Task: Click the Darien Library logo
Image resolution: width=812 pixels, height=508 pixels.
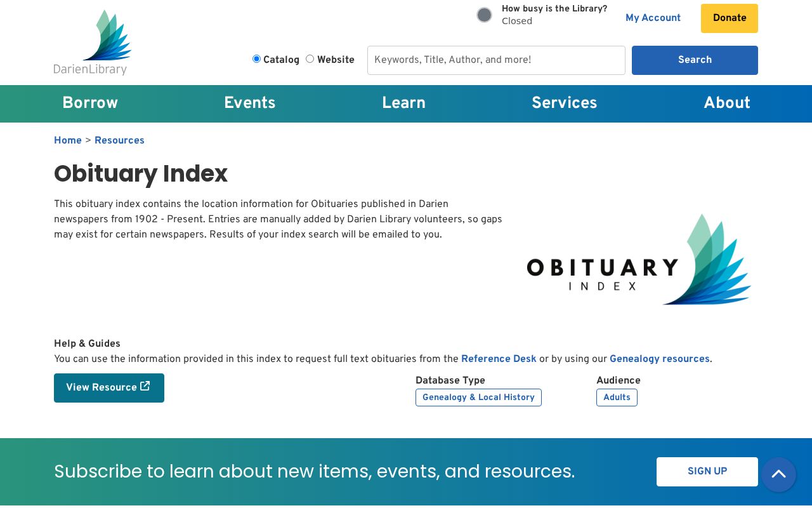Action: [93, 43]
